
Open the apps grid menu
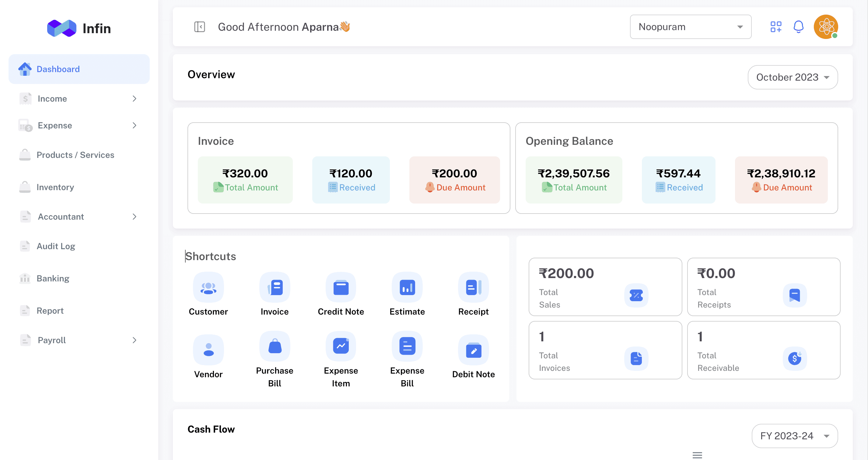pyautogui.click(x=776, y=26)
